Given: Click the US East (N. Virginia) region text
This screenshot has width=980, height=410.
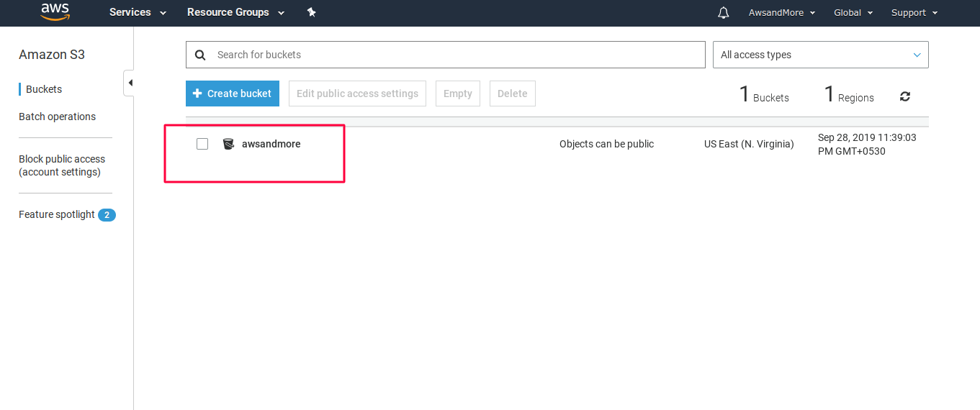Looking at the screenshot, I should pyautogui.click(x=749, y=144).
